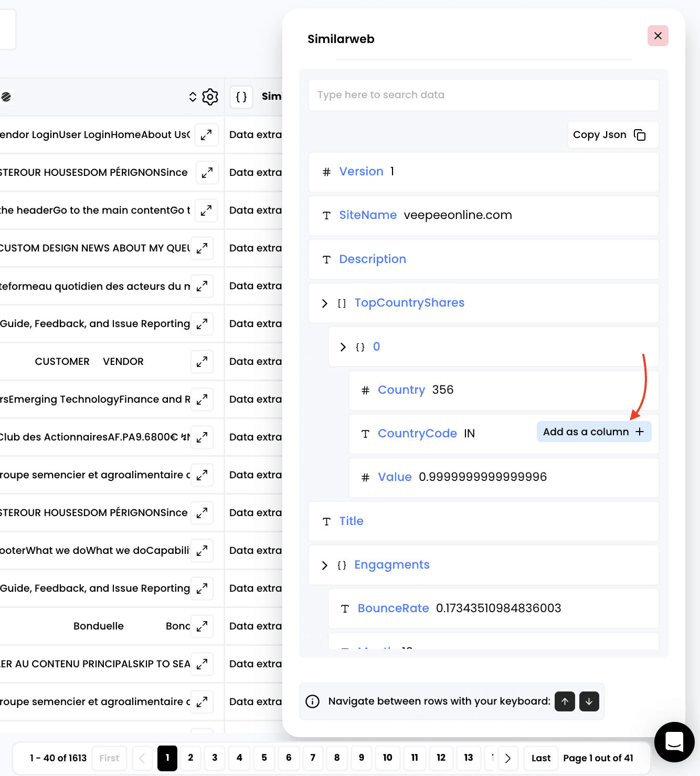The height and width of the screenshot is (776, 700).
Task: Go to page 7
Action: [x=313, y=758]
